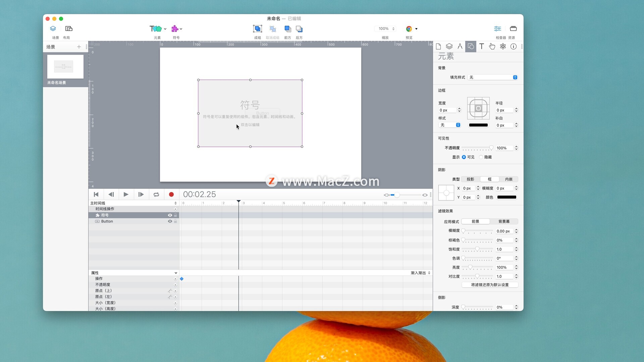This screenshot has width=644, height=362.
Task: Toggle lock on 符号 layer
Action: (175, 215)
